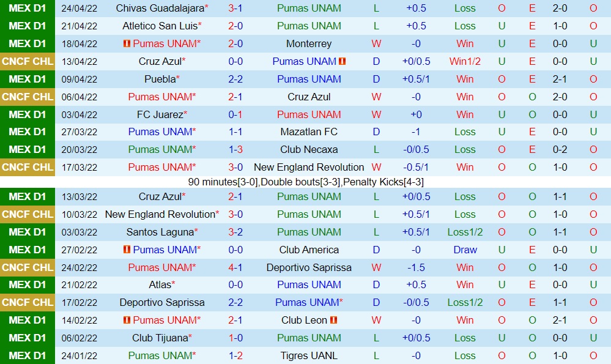Click red card icon next to Club Leon

(x=335, y=320)
